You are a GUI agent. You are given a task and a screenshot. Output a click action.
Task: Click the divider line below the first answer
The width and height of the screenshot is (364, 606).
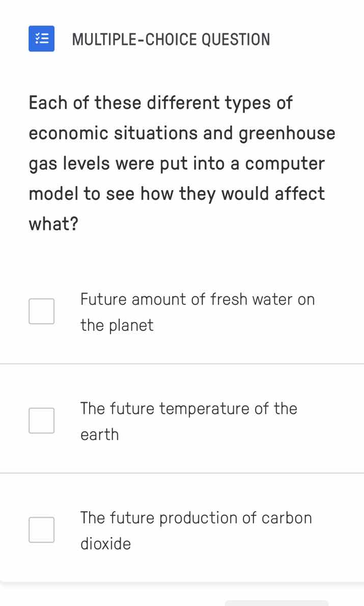[x=182, y=363]
